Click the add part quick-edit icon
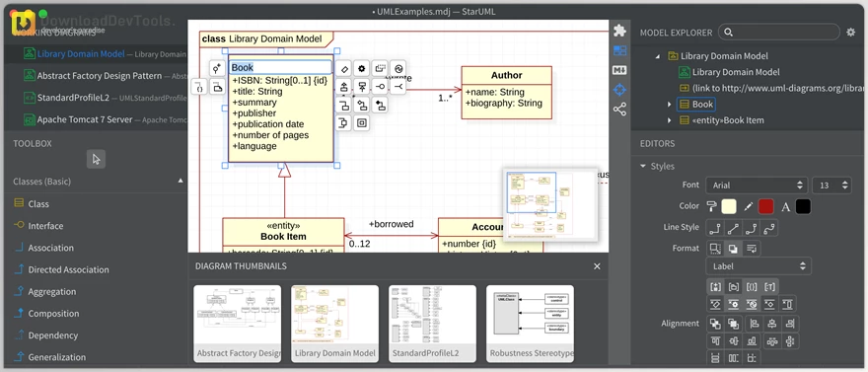Screen dimensions: 868x372 361,123
